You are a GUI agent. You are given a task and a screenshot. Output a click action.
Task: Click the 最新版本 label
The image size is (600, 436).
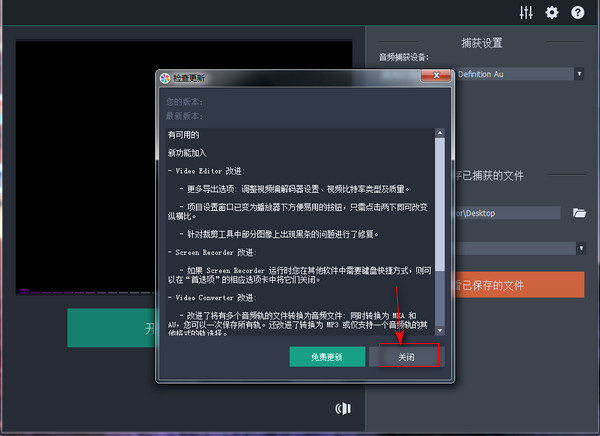(184, 116)
